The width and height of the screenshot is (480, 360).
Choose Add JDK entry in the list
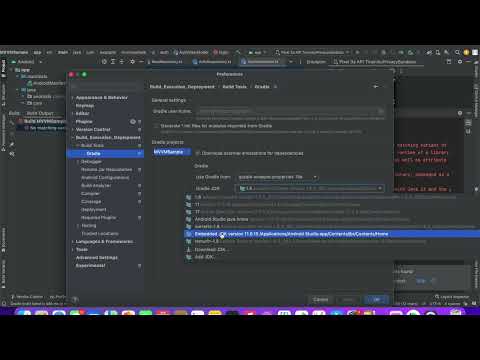204,257
